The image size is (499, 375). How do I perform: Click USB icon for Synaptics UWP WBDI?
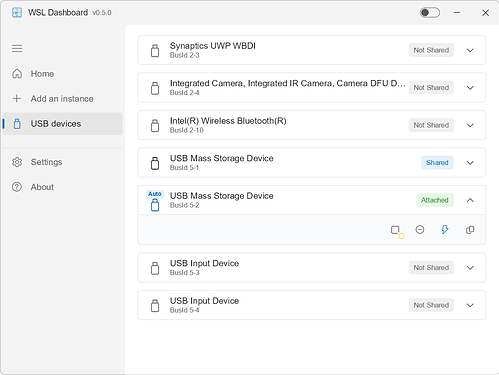point(155,50)
